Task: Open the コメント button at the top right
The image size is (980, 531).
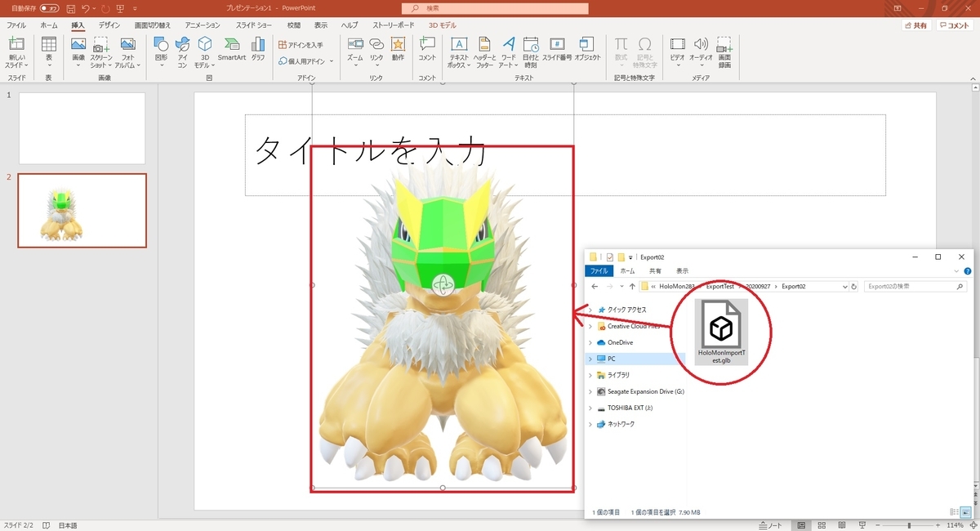Action: click(955, 25)
